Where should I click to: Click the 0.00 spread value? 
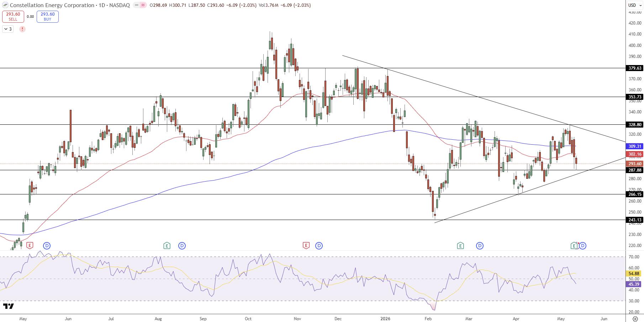30,17
